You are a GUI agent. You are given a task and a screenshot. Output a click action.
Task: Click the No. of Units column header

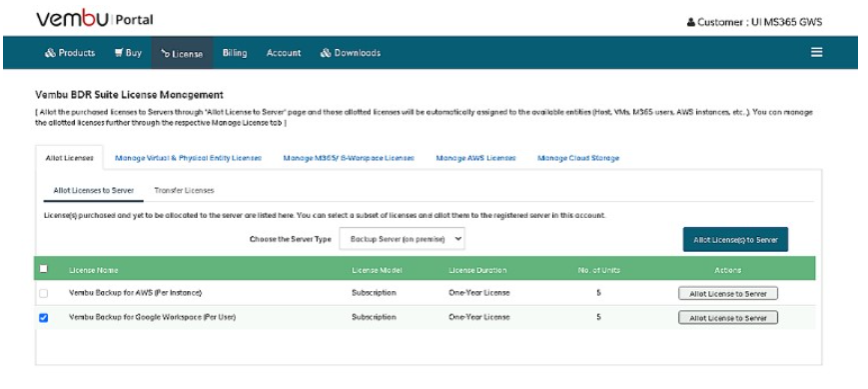point(599,270)
